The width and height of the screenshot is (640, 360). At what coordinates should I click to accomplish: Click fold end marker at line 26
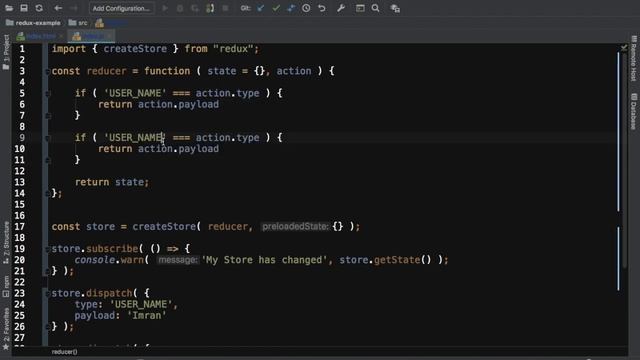tap(47, 327)
